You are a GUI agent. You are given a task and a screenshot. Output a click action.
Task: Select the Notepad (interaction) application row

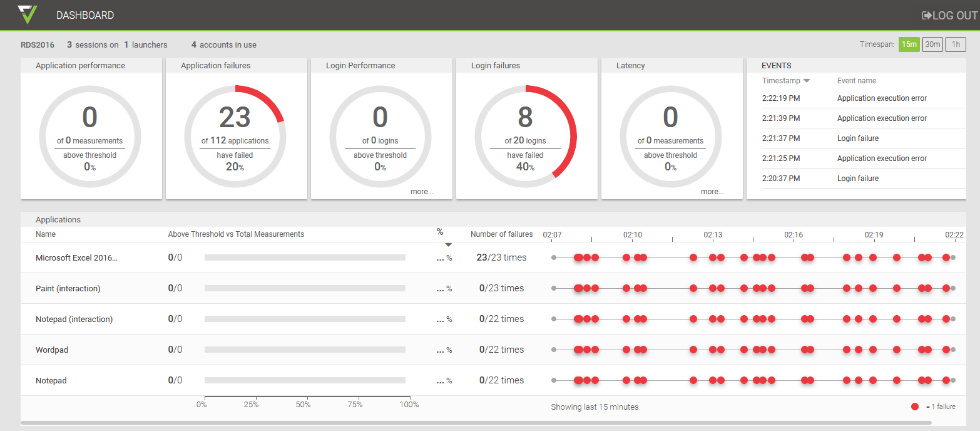pyautogui.click(x=493, y=319)
